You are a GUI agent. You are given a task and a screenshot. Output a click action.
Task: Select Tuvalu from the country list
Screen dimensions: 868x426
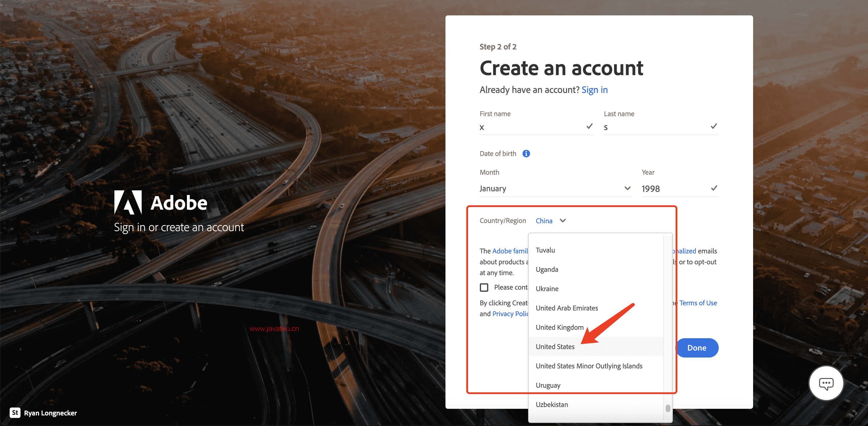(596, 250)
